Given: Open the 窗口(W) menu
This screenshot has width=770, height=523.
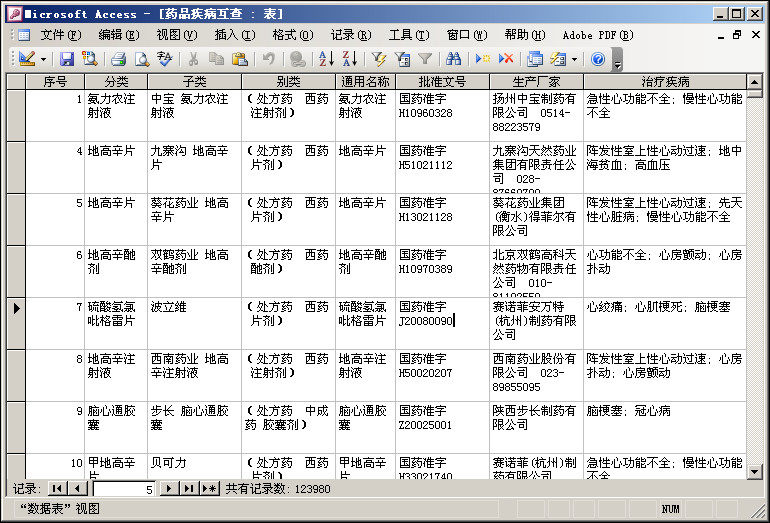Looking at the screenshot, I should 467,35.
